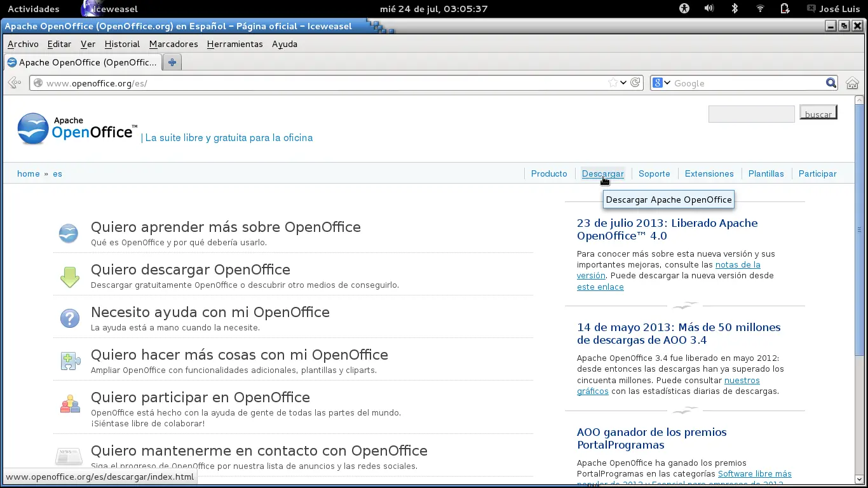Click the blue seagull icon beside 'Quiero aprender más'
This screenshot has height=488, width=868.
tap(69, 233)
